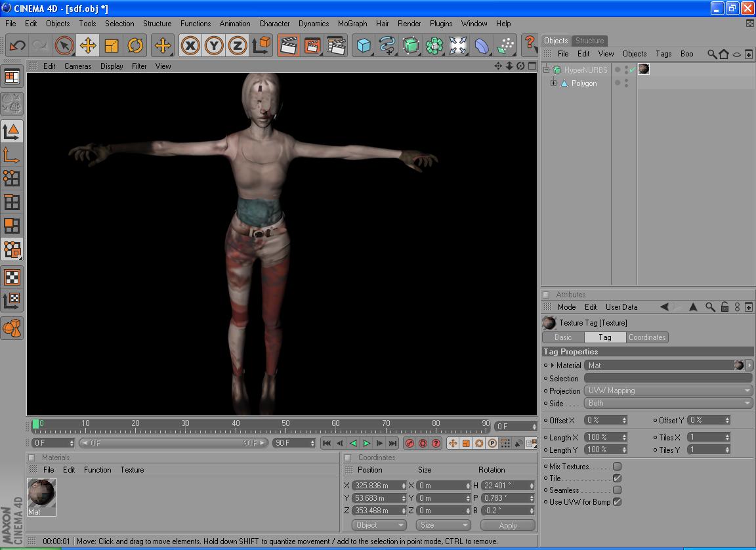The height and width of the screenshot is (550, 756).
Task: Click the Apply button in Coordinates
Action: click(x=507, y=525)
